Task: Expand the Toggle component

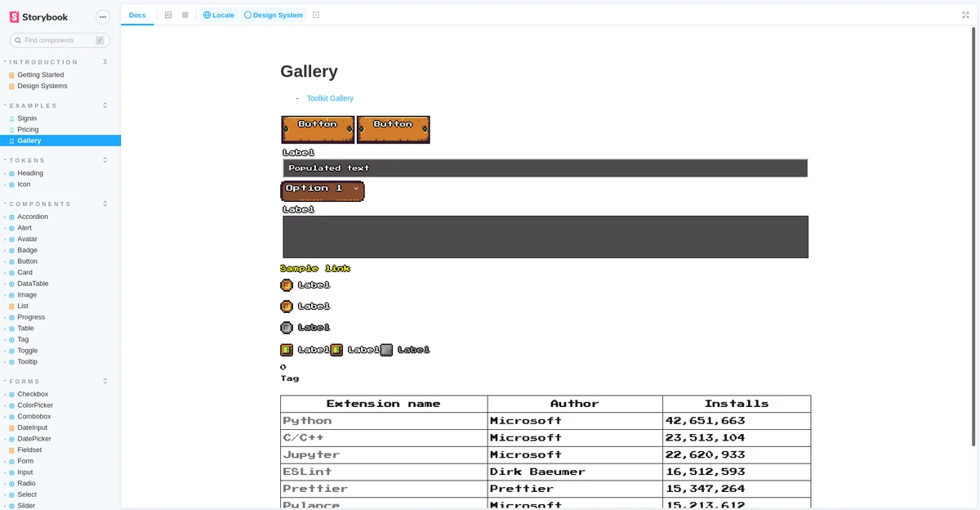Action: point(27,351)
